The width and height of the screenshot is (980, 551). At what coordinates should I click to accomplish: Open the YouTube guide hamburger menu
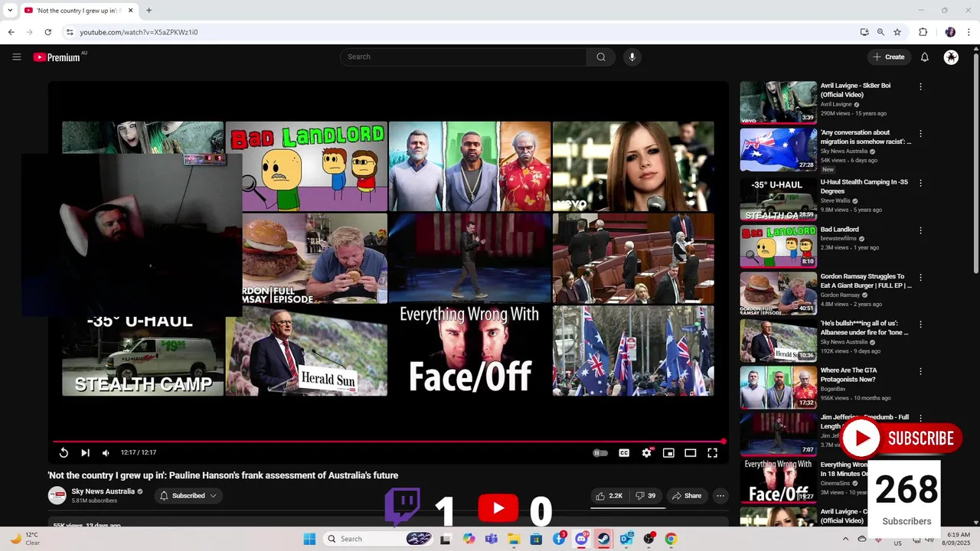click(x=16, y=57)
